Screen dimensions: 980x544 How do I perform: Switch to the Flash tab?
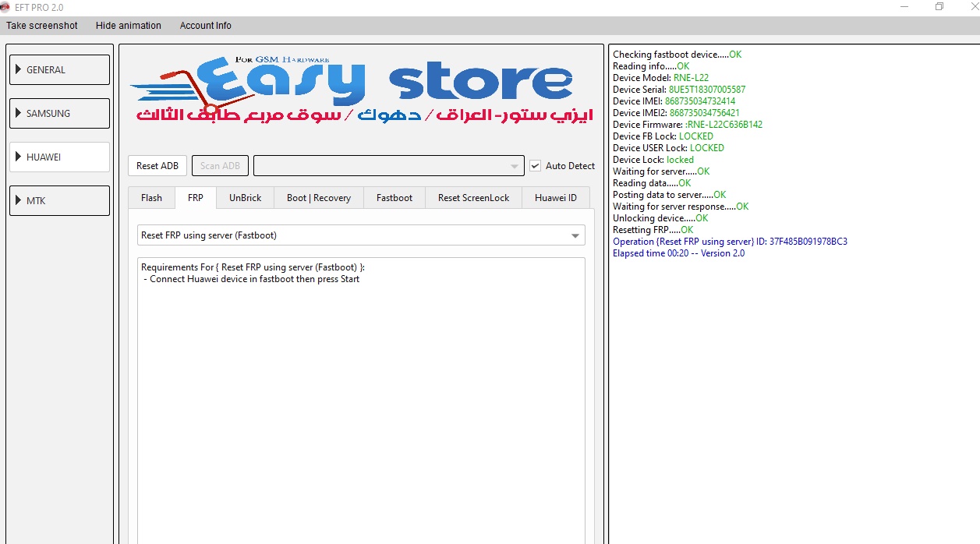(151, 198)
